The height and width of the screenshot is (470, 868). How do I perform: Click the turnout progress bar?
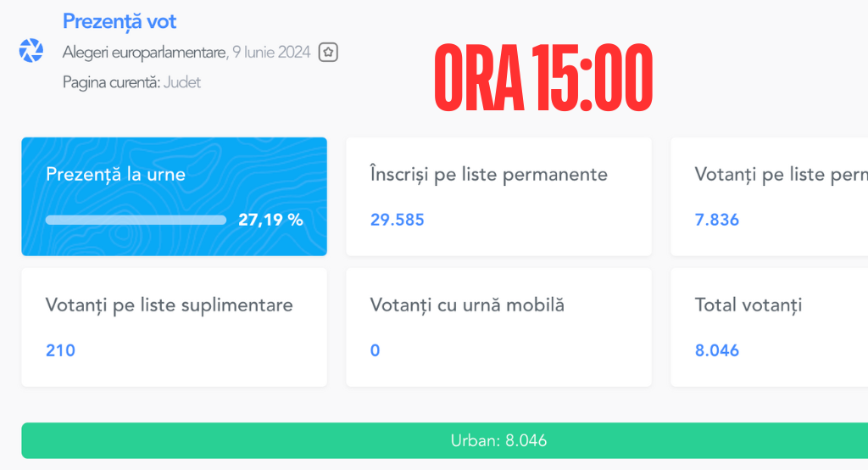click(x=136, y=220)
